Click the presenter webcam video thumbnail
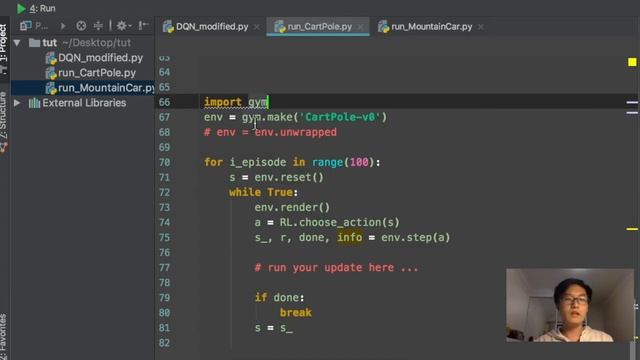Viewport: 640px width, 360px height. [x=570, y=305]
